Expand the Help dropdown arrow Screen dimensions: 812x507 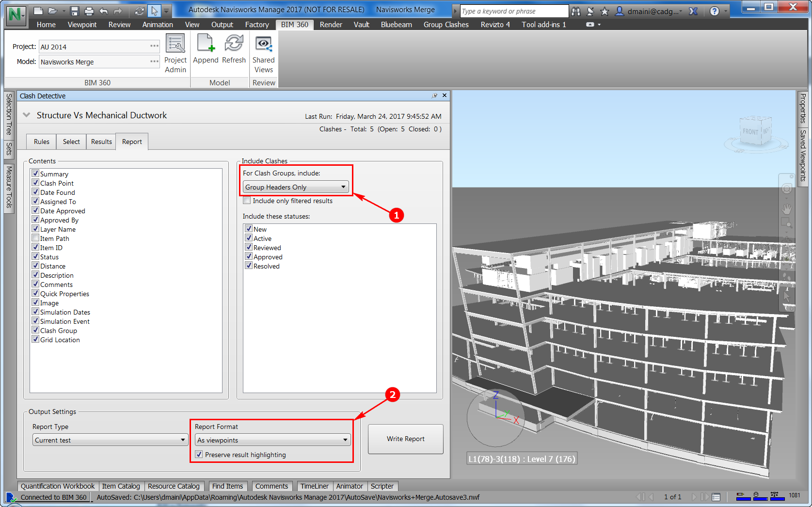point(726,11)
